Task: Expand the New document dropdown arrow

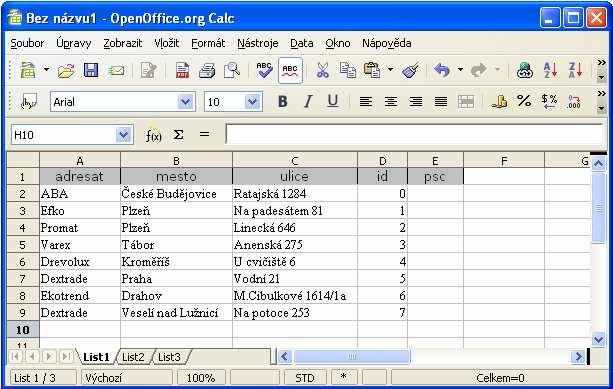Action: click(46, 70)
